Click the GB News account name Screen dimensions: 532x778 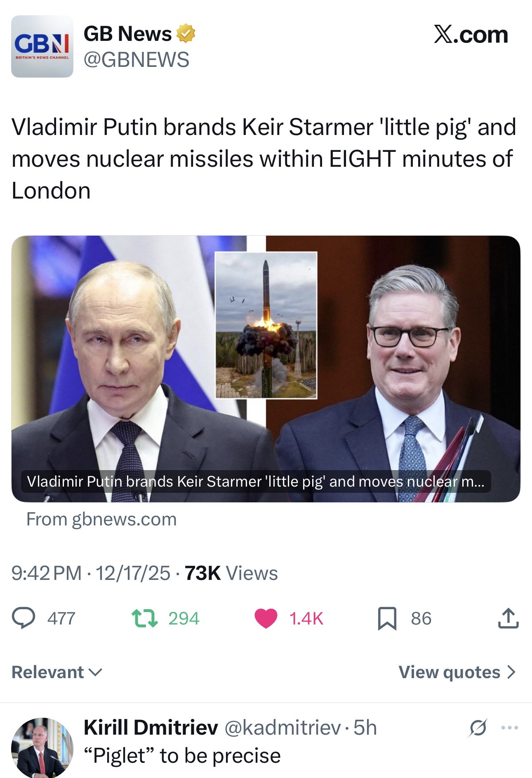pyautogui.click(x=127, y=33)
